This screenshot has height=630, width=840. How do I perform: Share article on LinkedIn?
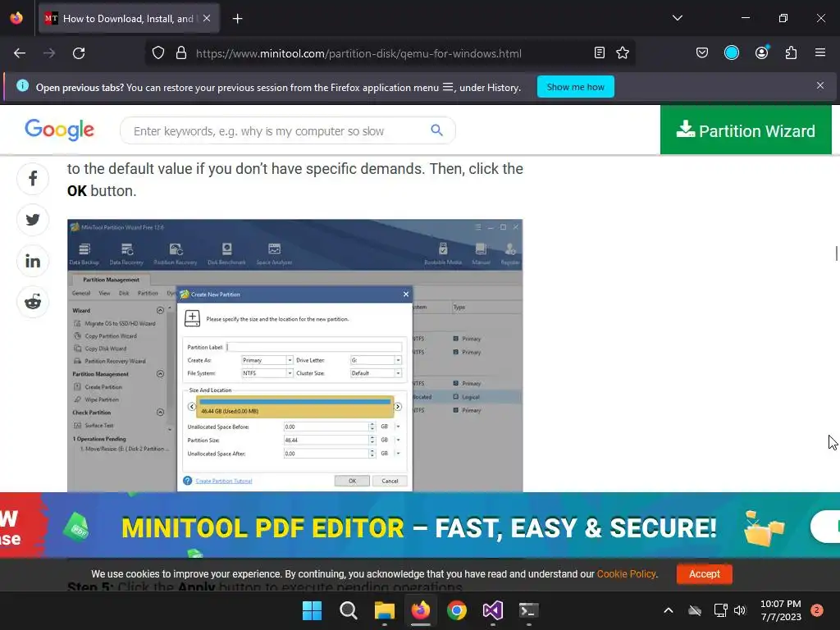point(33,261)
